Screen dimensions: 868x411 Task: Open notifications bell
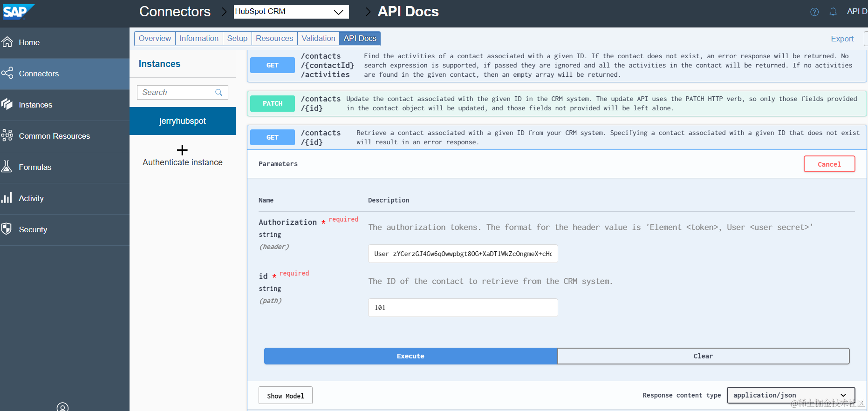coord(833,12)
